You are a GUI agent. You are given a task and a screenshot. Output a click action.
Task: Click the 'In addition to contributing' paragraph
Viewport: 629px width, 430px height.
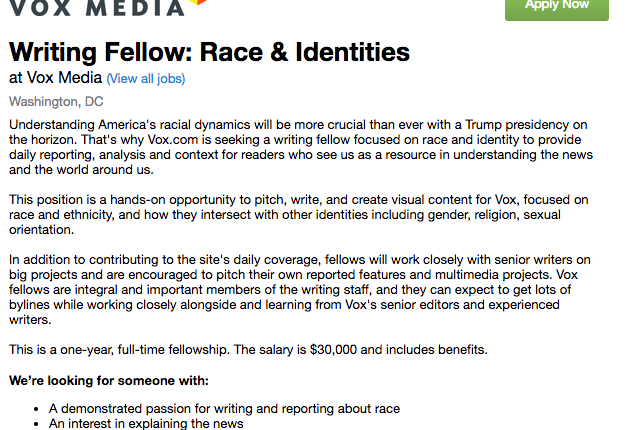pyautogui.click(x=300, y=290)
